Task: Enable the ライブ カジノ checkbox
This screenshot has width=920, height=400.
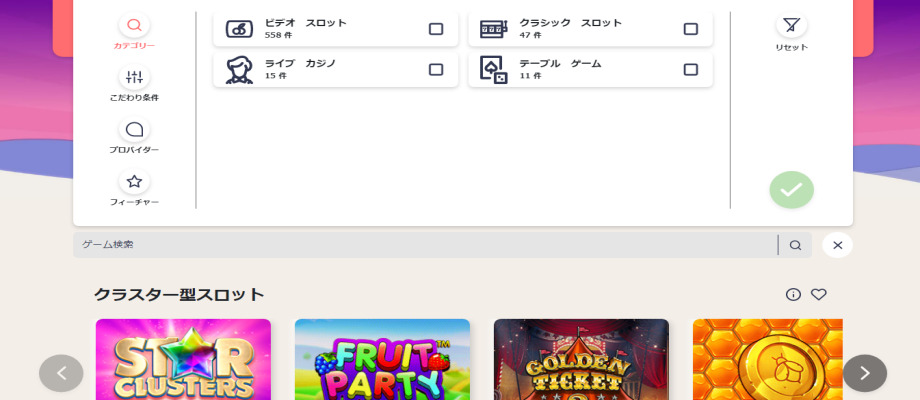Action: 436,69
